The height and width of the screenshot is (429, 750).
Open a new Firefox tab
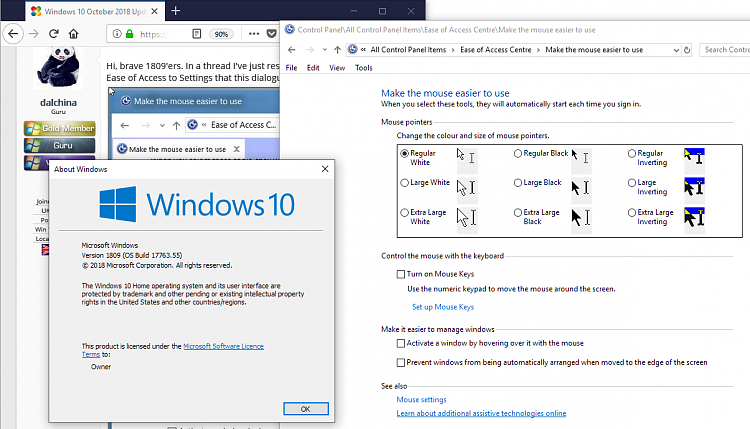(176, 11)
